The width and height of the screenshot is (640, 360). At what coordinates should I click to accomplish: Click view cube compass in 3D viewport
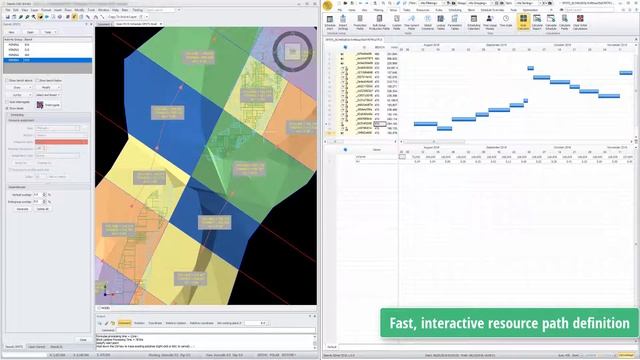[292, 52]
